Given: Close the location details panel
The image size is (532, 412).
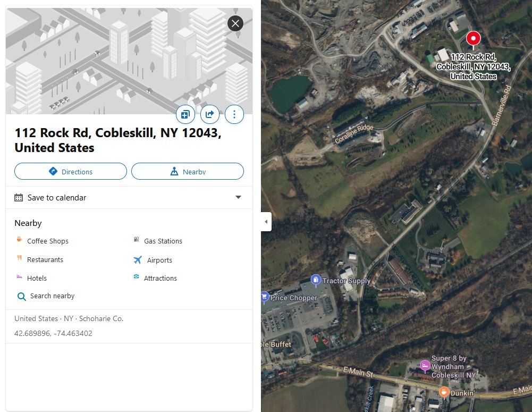Looking at the screenshot, I should (x=235, y=23).
